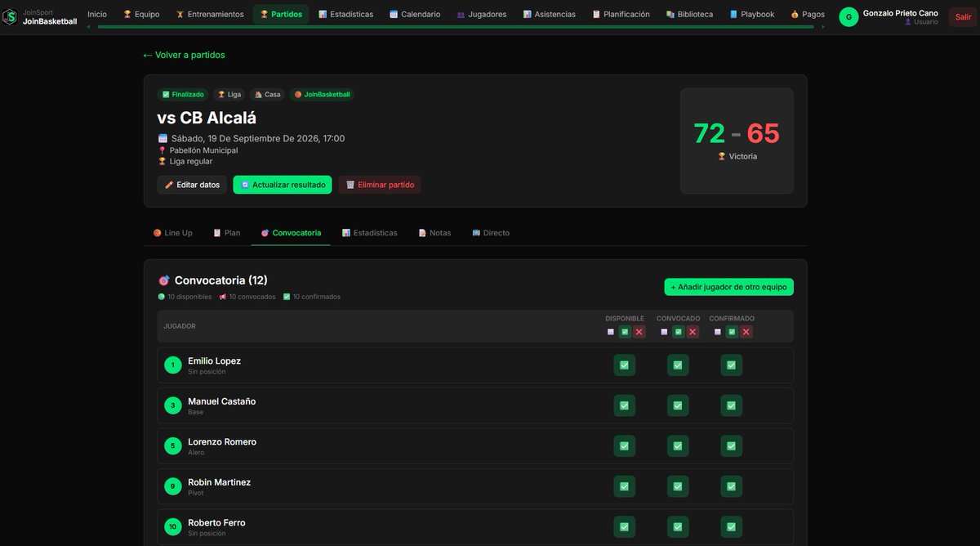Screen dimensions: 980x546
Task: Open the Directo tab
Action: click(491, 233)
